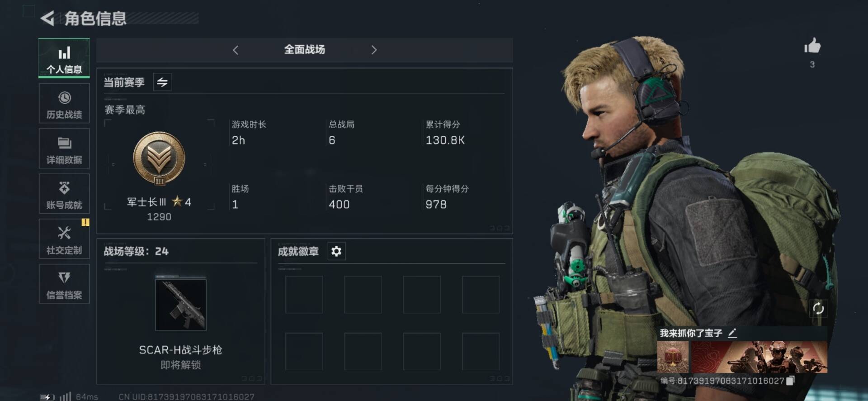Open the 军士长 III rank badge

click(159, 158)
